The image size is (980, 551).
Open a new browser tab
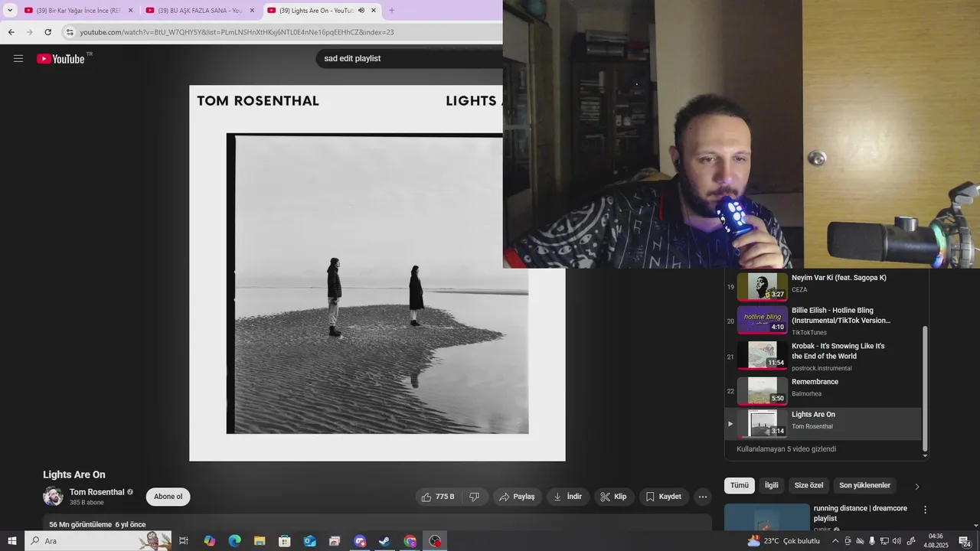[x=392, y=11]
